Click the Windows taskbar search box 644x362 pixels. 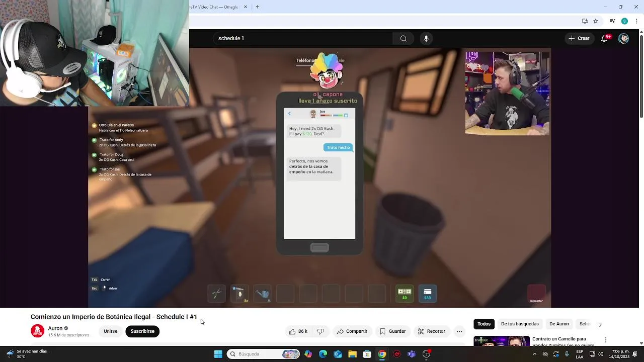pyautogui.click(x=263, y=354)
